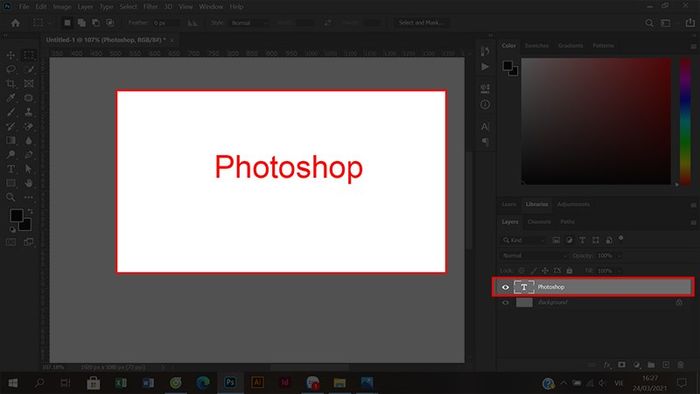Open layer blend mode Normal dropdown
The height and width of the screenshot is (394, 700).
tap(533, 256)
